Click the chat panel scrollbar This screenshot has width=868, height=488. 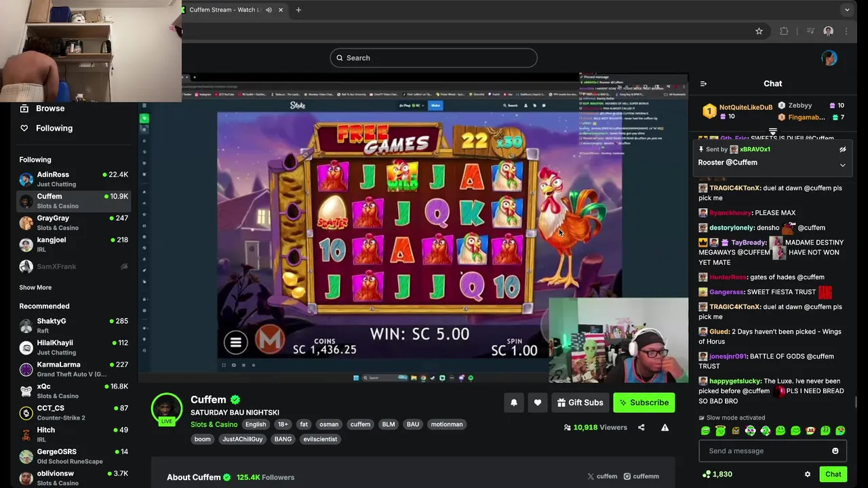click(x=856, y=403)
